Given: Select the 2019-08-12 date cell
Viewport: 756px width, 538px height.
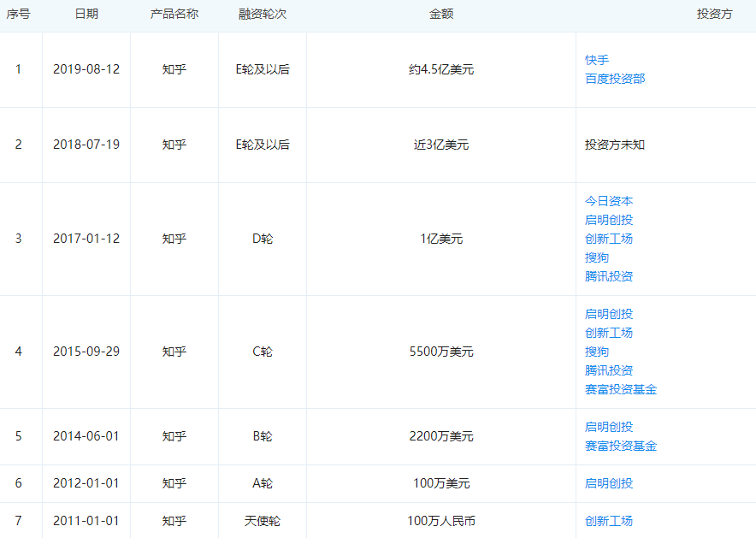Looking at the screenshot, I should tap(86, 69).
